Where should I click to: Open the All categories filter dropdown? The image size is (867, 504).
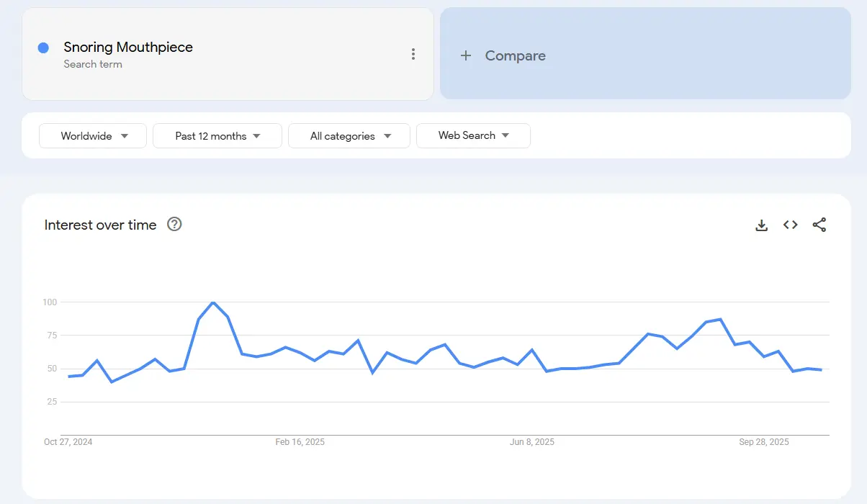click(349, 135)
